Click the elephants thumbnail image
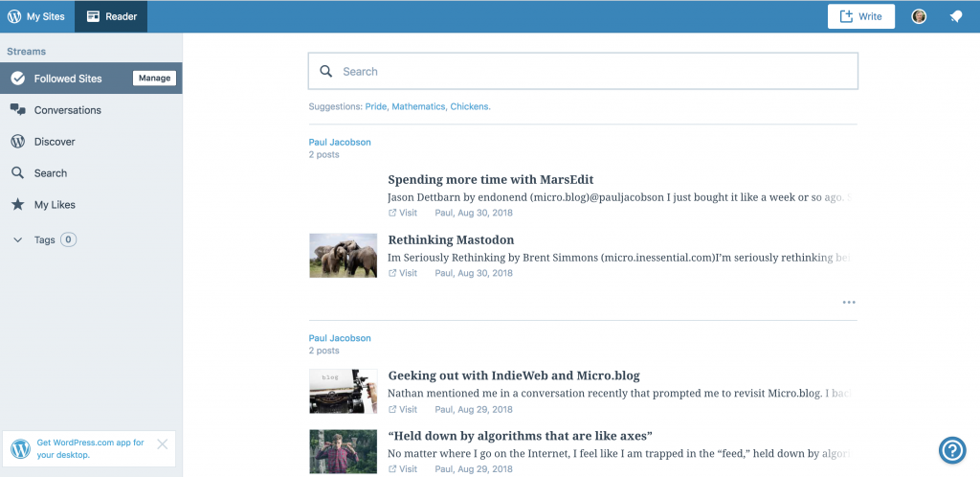This screenshot has width=980, height=477. point(344,256)
